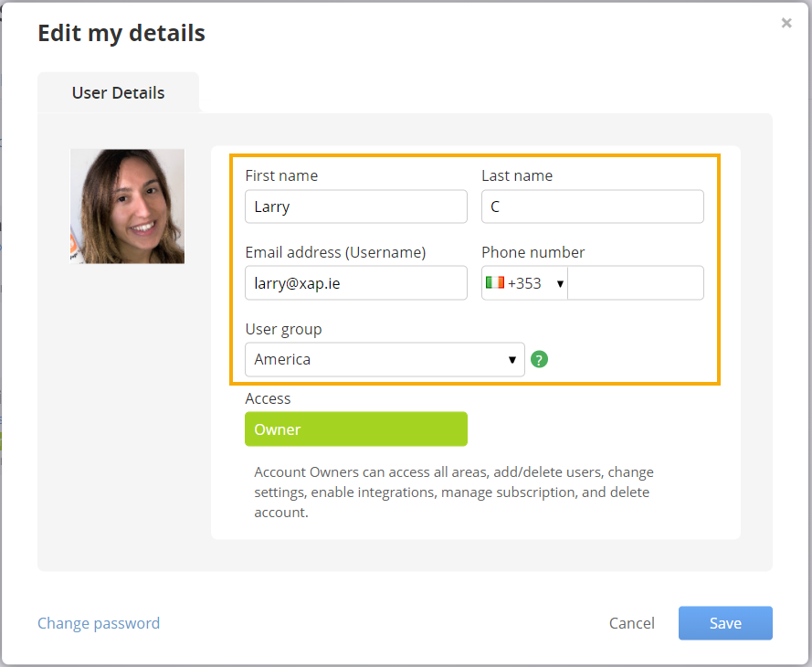Click into the empty phone number field
Image resolution: width=812 pixels, height=667 pixels.
pos(636,283)
